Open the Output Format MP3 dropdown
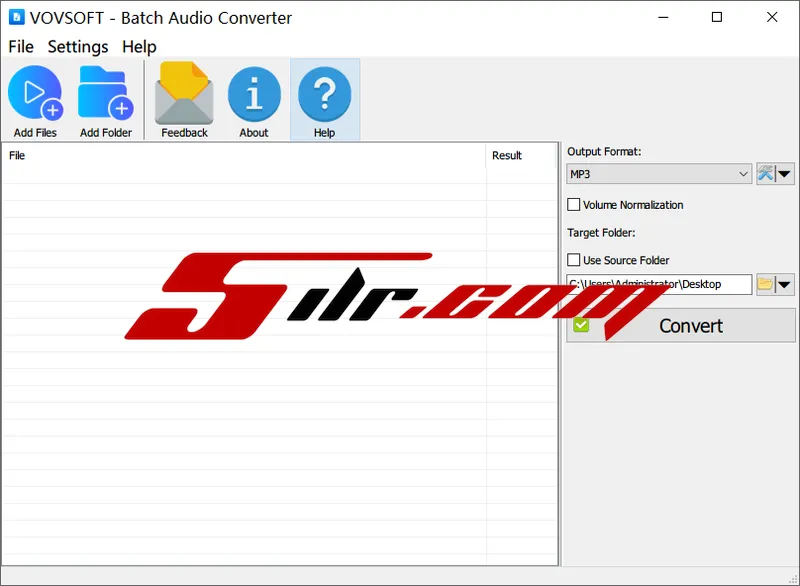Image resolution: width=800 pixels, height=586 pixels. coord(659,174)
